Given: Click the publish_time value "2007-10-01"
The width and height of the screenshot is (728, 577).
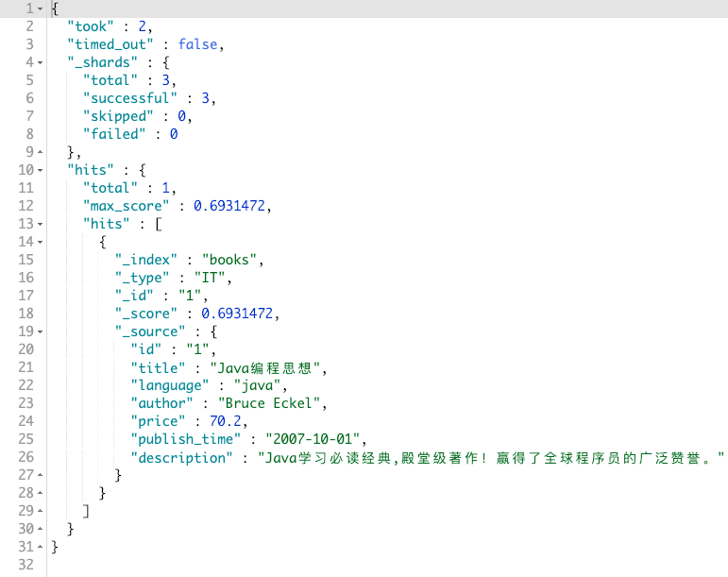Looking at the screenshot, I should click(313, 439).
